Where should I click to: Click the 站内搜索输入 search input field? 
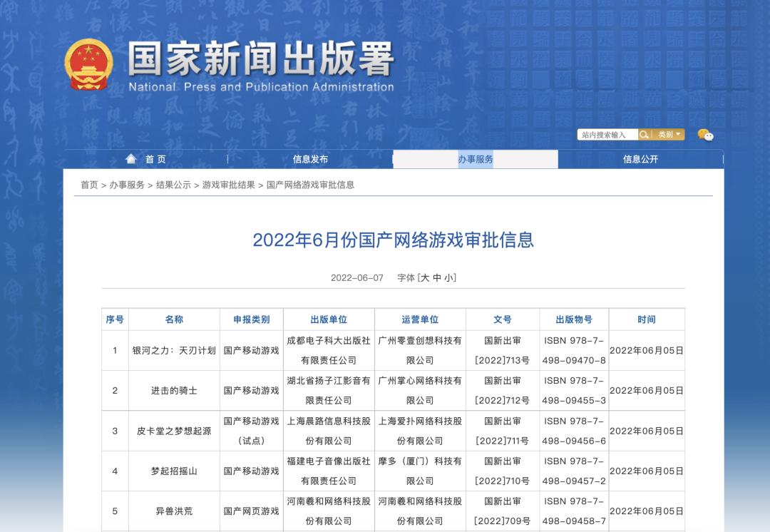pyautogui.click(x=606, y=134)
